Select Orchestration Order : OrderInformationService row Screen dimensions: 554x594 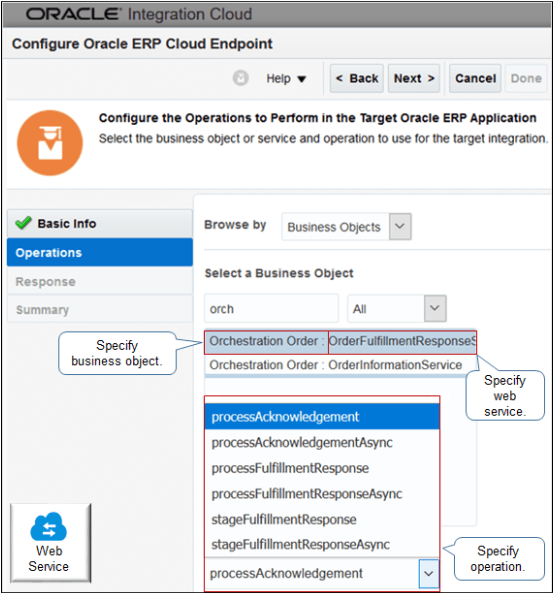[x=340, y=365]
